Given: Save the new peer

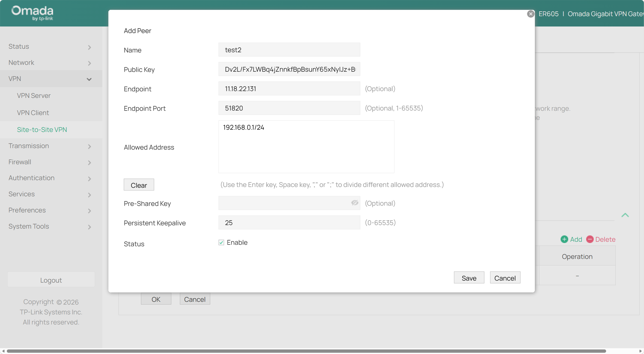Looking at the screenshot, I should coord(469,278).
